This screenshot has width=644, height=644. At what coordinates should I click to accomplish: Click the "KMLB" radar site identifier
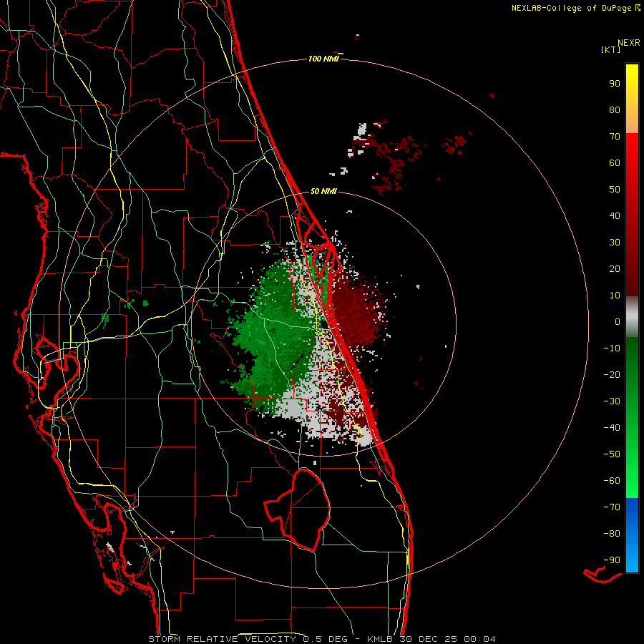tap(380, 639)
